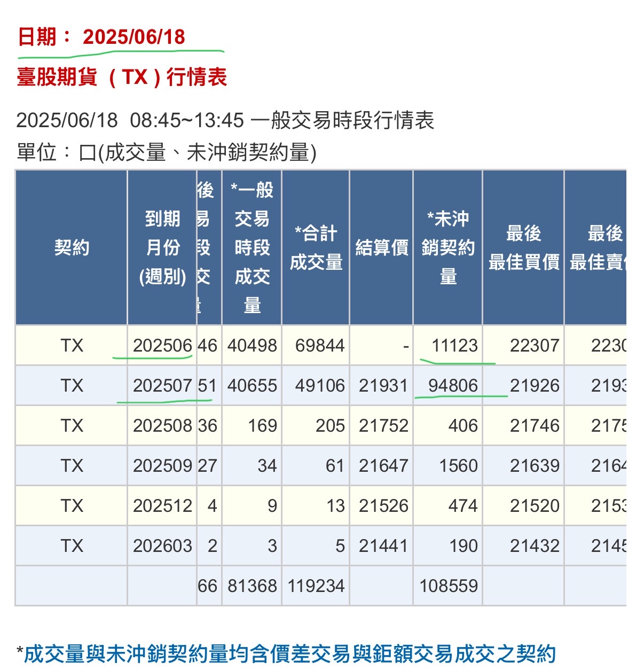Click the 69844 total volume cell
The width and height of the screenshot is (644, 670).
[x=316, y=346]
